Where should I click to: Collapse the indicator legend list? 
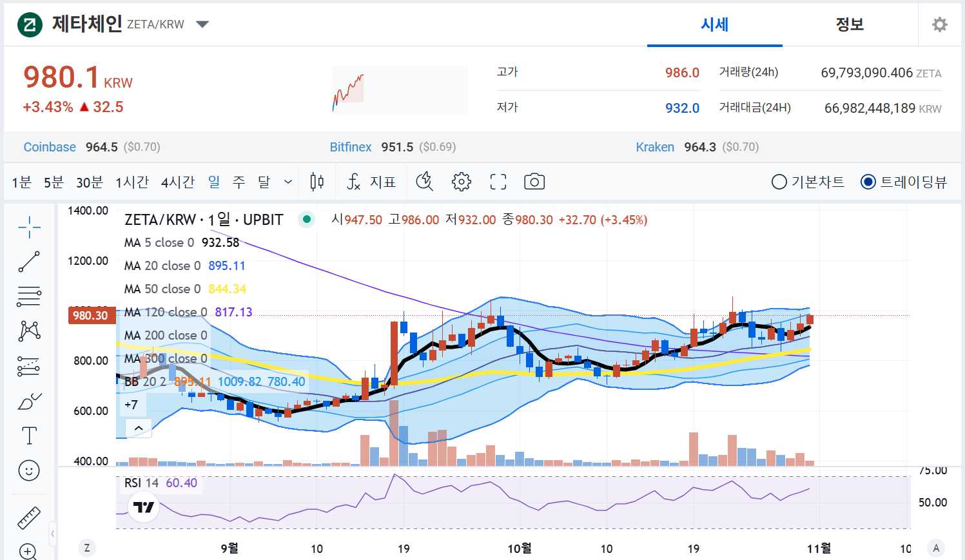139,428
